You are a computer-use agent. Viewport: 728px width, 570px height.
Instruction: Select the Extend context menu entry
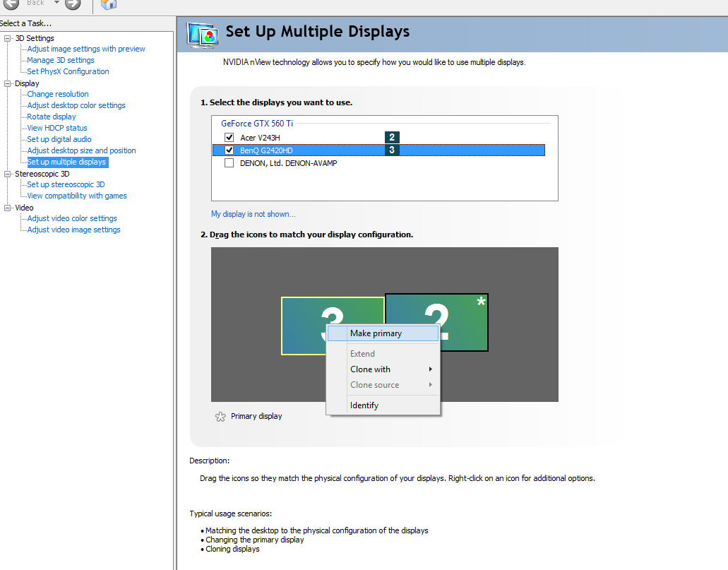(383, 354)
